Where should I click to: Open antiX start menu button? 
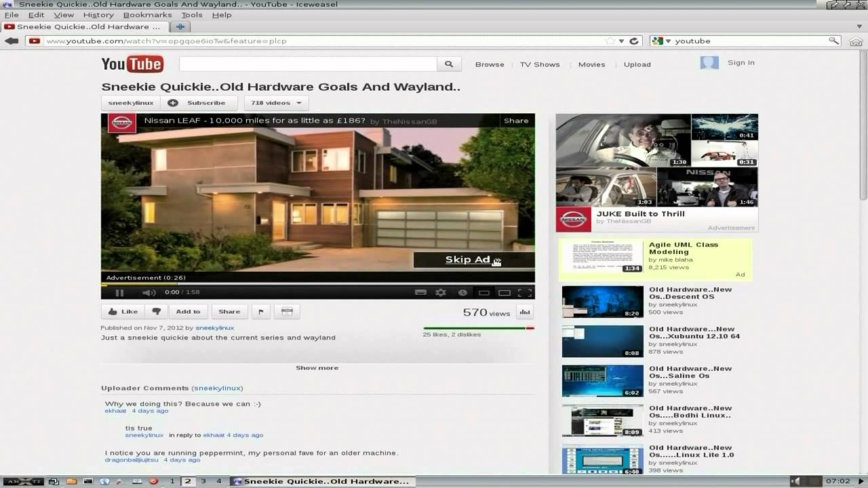coord(22,481)
